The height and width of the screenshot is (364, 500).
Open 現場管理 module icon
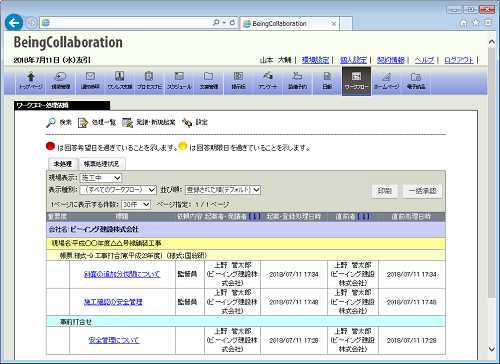(x=60, y=81)
